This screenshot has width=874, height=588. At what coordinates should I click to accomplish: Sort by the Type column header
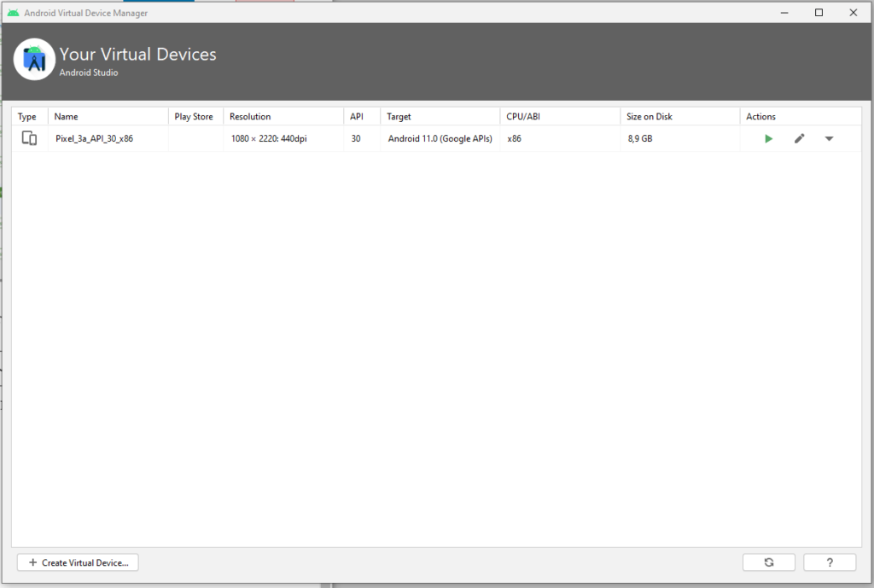click(x=30, y=116)
